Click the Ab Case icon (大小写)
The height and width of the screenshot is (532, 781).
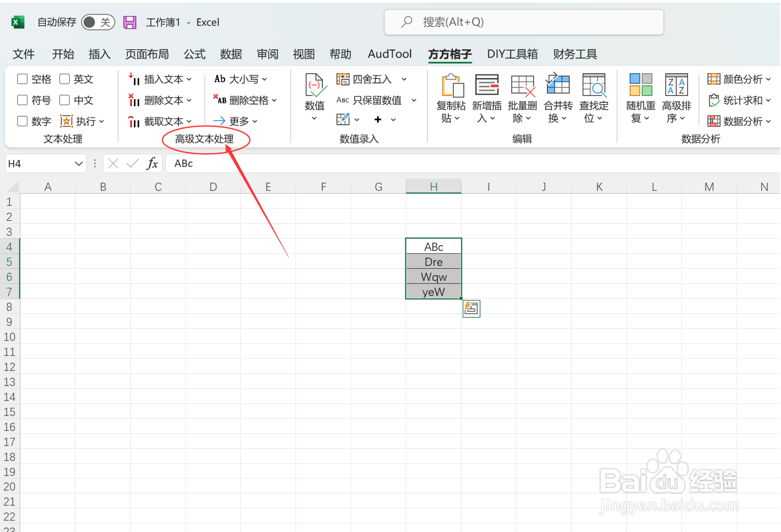(x=220, y=79)
